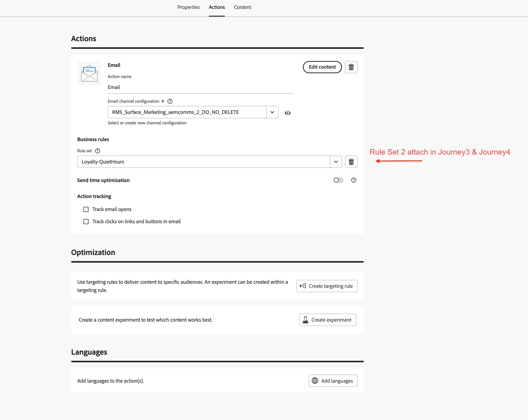The width and height of the screenshot is (528, 420).
Task: Show help for Send time optimization
Action: pyautogui.click(x=353, y=180)
